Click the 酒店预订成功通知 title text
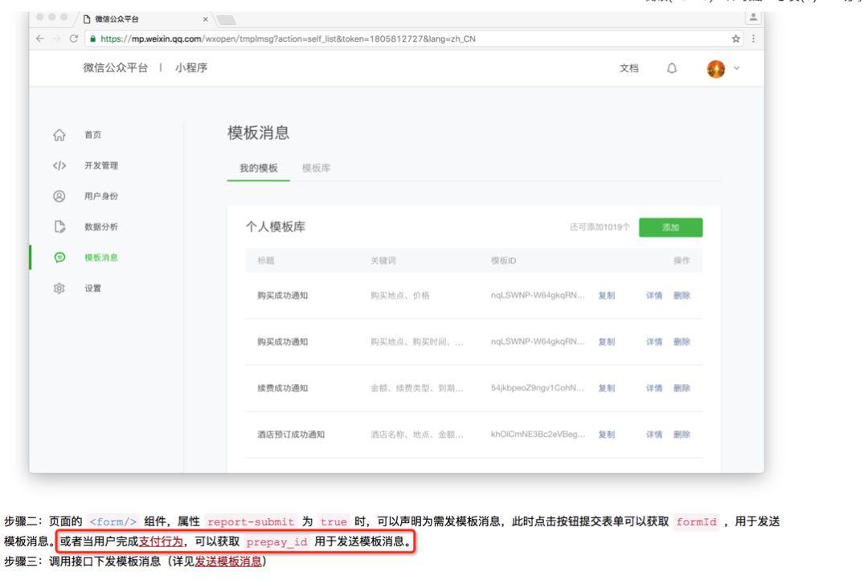 click(x=291, y=435)
